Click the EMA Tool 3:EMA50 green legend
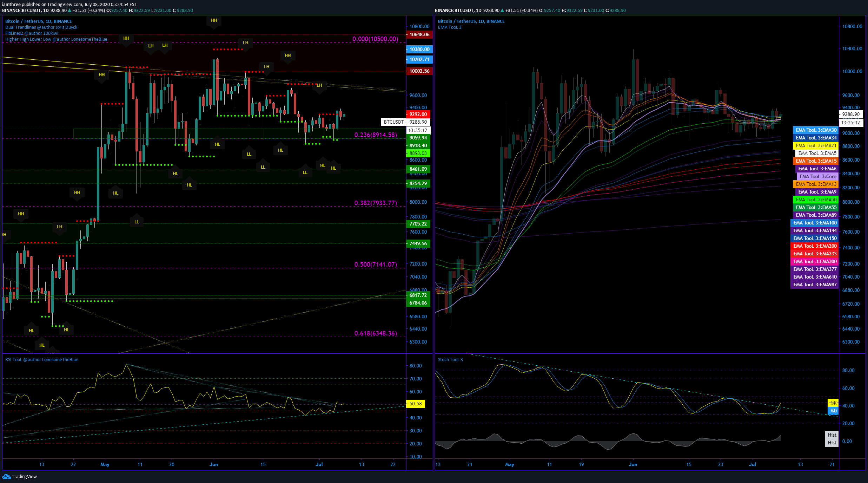Image resolution: width=868 pixels, height=483 pixels. tap(816, 200)
